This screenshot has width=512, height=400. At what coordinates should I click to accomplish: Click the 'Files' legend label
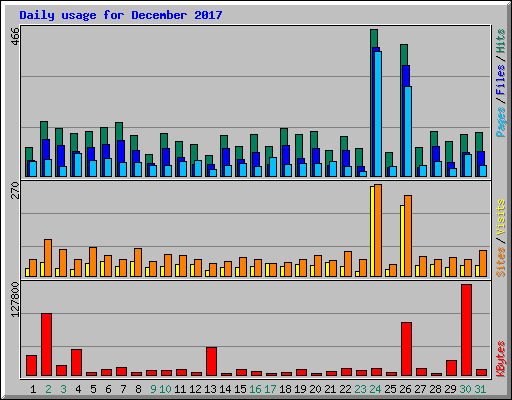click(500, 80)
